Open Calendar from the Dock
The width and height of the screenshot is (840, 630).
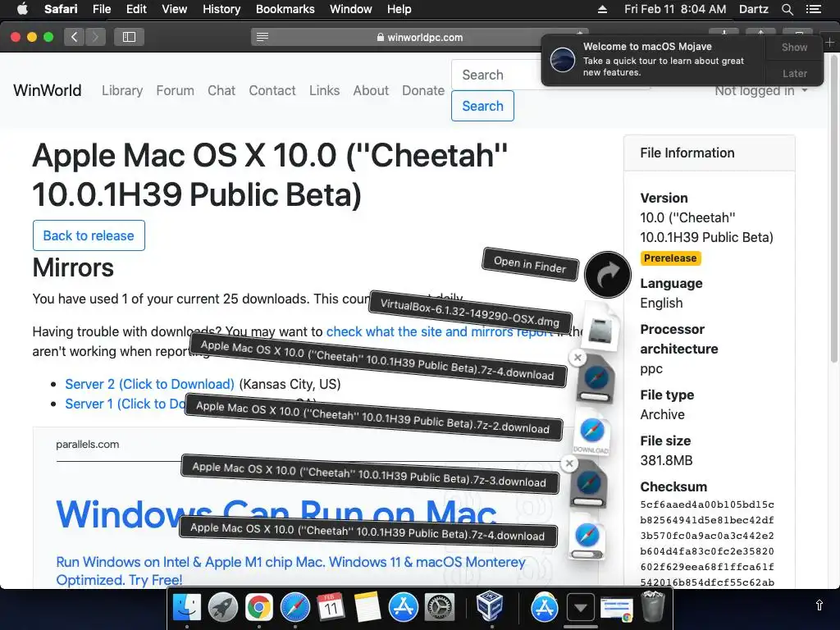tap(331, 608)
